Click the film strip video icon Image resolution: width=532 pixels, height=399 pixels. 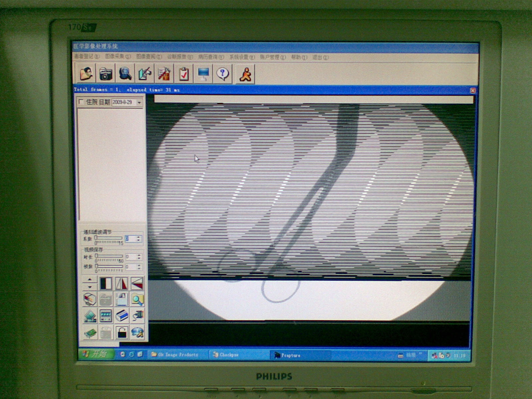point(106,316)
